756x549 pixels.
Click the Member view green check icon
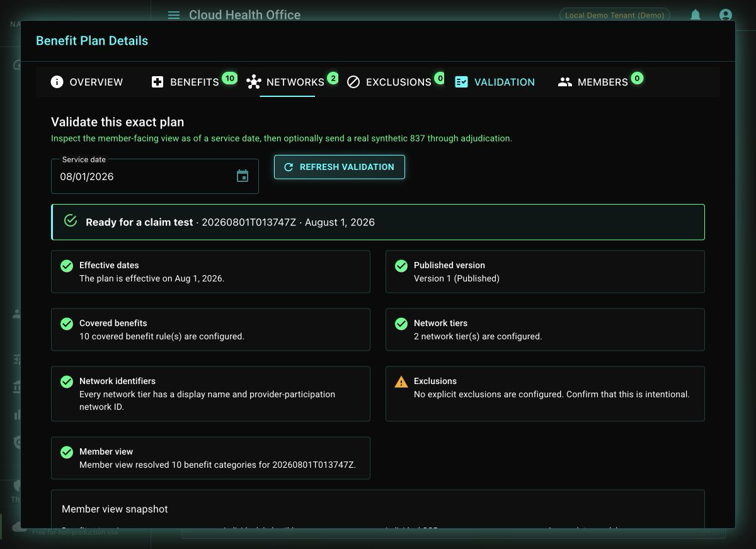(x=67, y=453)
